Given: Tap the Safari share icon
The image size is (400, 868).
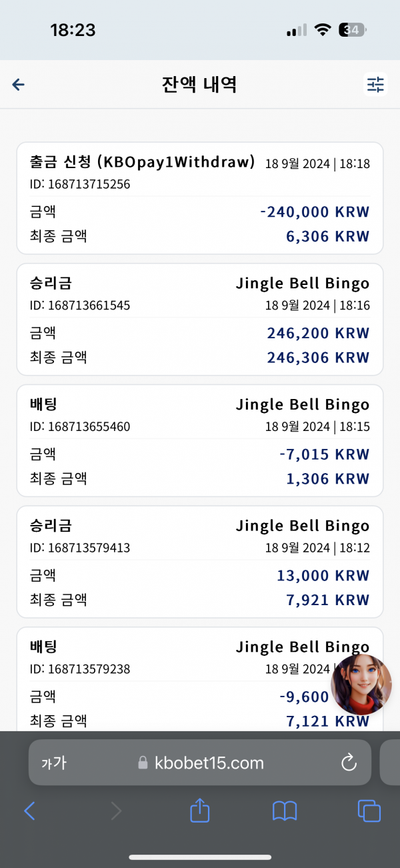Looking at the screenshot, I should pyautogui.click(x=200, y=811).
